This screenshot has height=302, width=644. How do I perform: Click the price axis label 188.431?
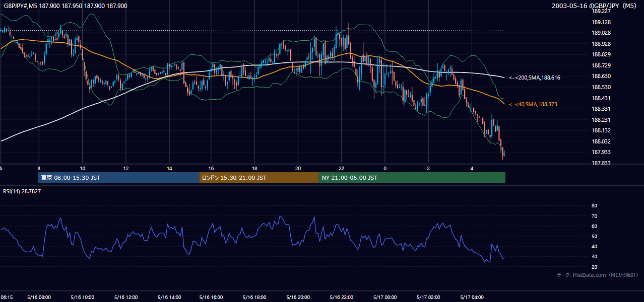(601, 98)
